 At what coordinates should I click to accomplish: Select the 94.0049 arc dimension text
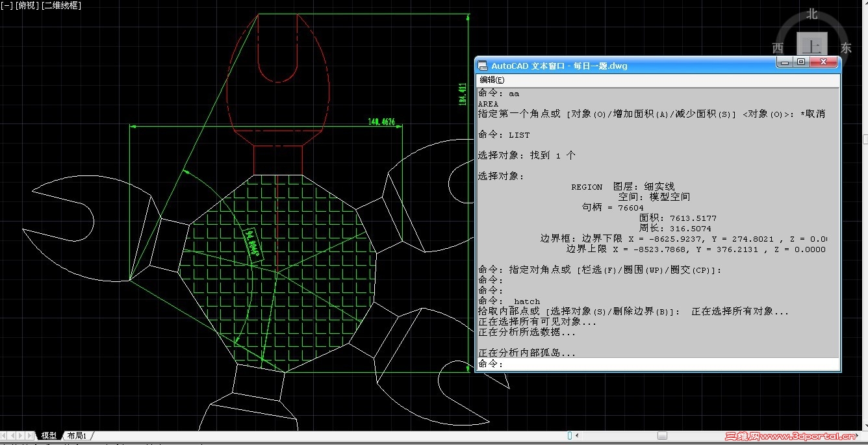click(x=253, y=244)
